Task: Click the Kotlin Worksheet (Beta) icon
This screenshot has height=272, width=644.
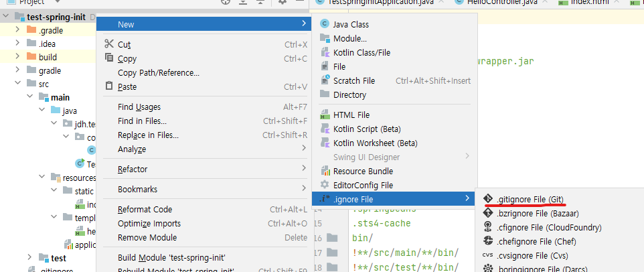Action: tap(325, 143)
